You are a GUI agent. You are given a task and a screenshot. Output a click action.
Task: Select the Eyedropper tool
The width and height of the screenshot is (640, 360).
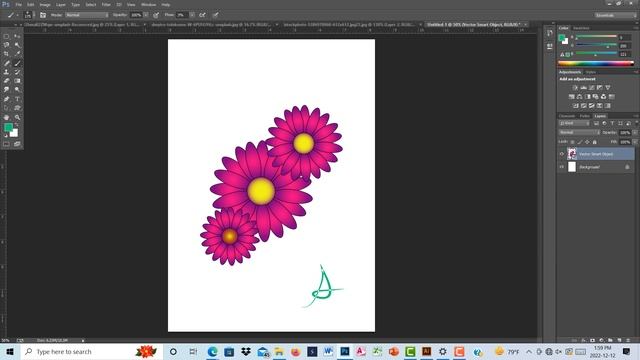[17, 53]
